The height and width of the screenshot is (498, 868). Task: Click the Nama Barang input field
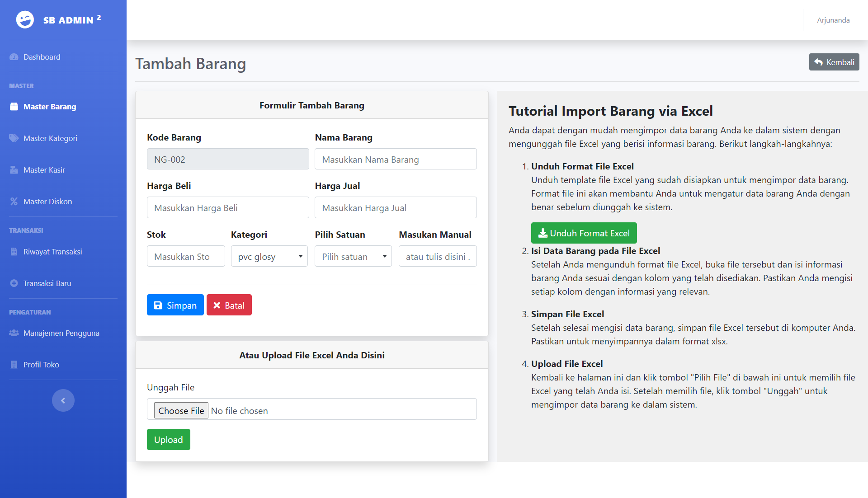pyautogui.click(x=396, y=159)
